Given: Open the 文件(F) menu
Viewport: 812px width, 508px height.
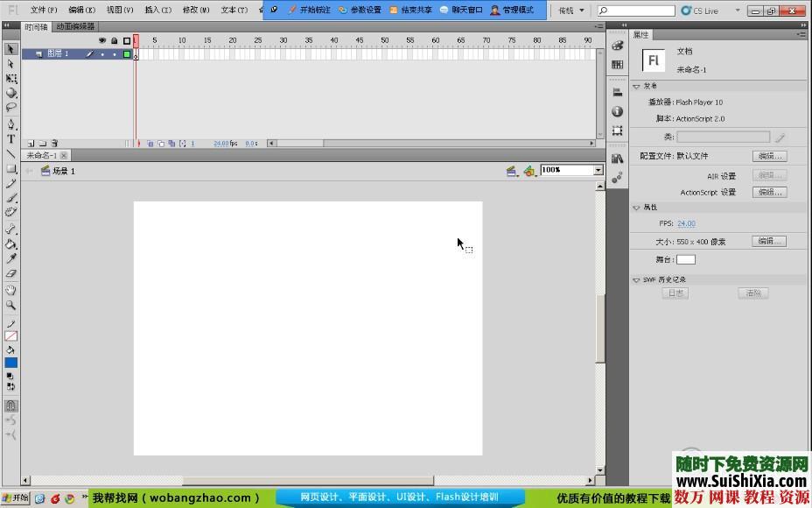Looking at the screenshot, I should [x=44, y=11].
